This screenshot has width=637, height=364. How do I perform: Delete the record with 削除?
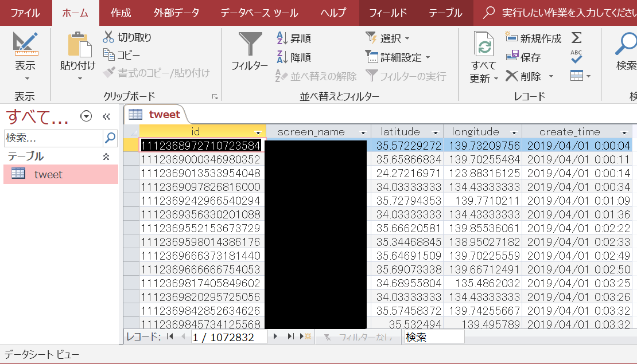[x=523, y=76]
